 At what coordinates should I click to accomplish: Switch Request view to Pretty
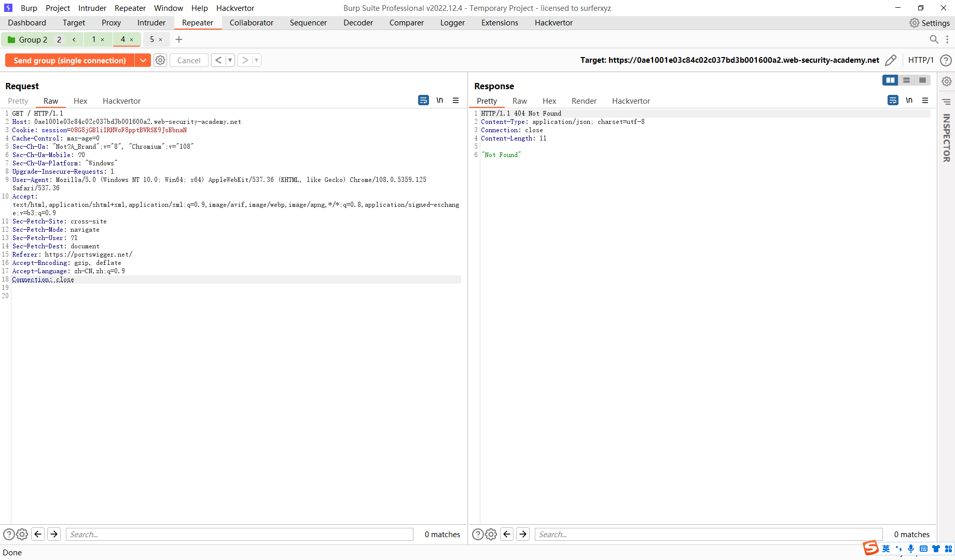18,101
